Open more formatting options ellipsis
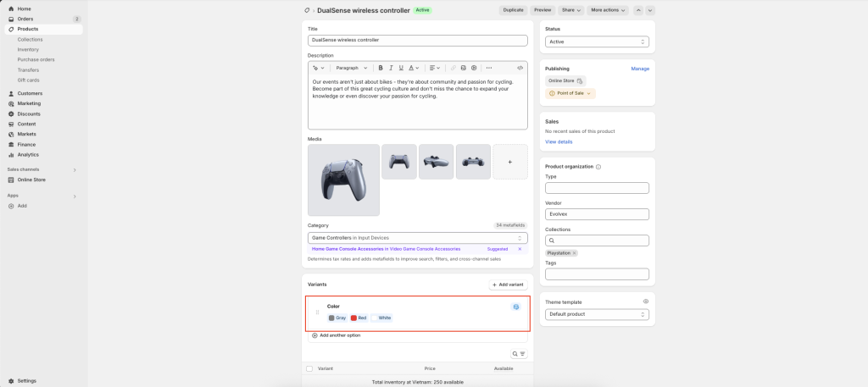This screenshot has width=868, height=387. click(489, 68)
